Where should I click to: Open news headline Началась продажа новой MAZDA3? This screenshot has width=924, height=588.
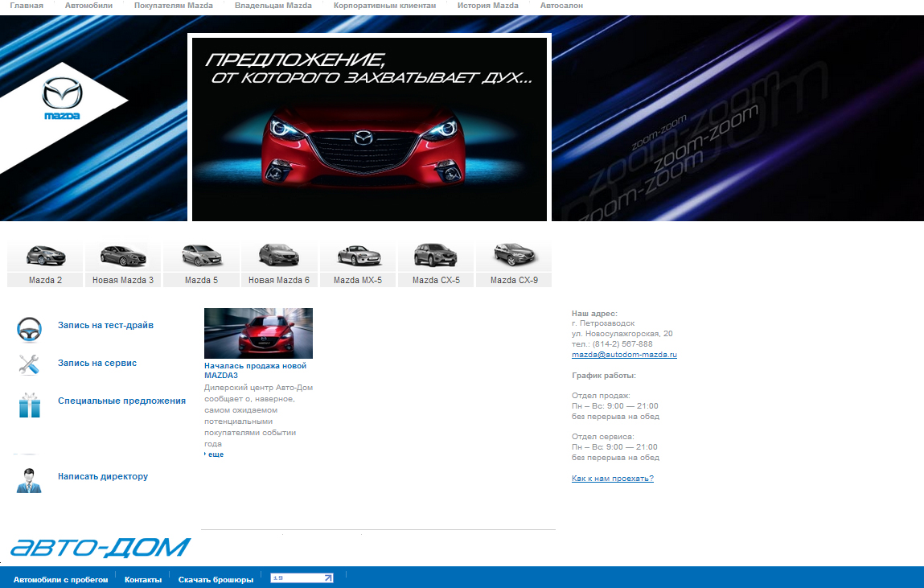click(x=255, y=370)
